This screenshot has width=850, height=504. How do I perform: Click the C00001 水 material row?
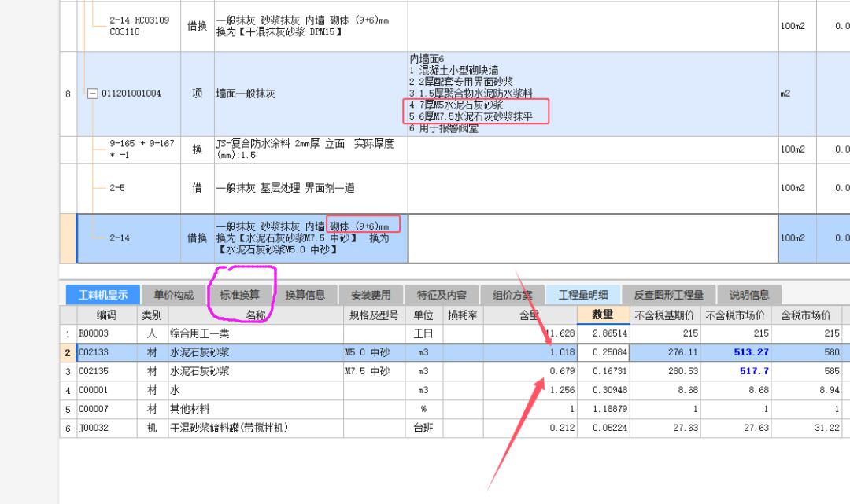(454, 390)
